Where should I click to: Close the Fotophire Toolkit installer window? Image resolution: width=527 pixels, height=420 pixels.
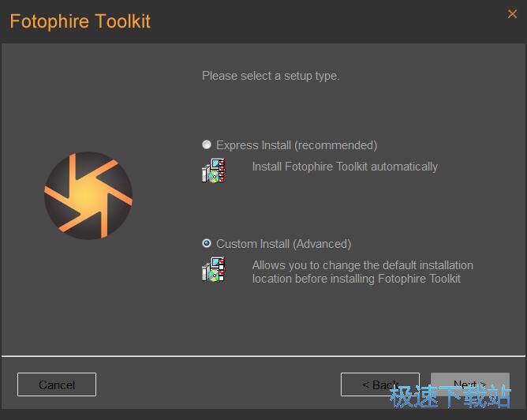click(x=512, y=13)
